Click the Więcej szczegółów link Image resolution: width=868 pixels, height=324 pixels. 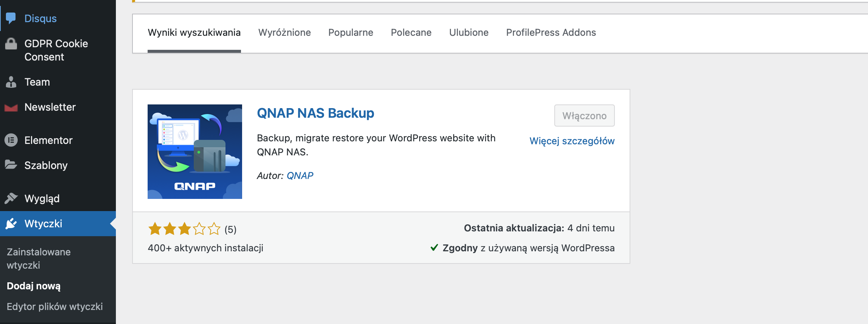[572, 141]
